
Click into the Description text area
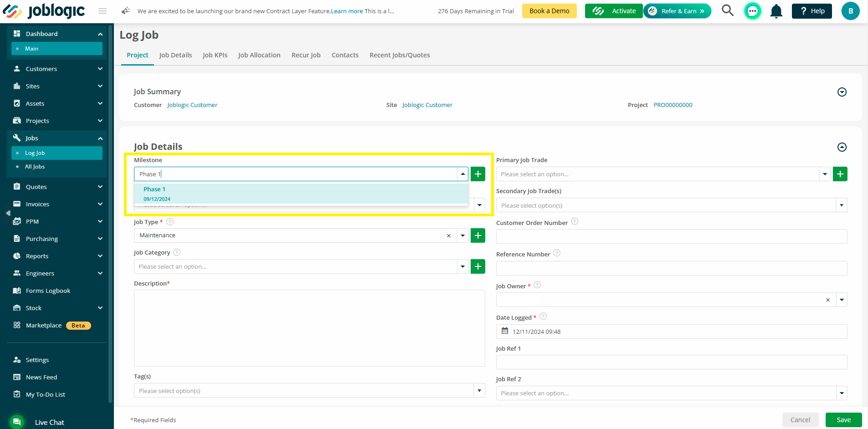pos(309,328)
